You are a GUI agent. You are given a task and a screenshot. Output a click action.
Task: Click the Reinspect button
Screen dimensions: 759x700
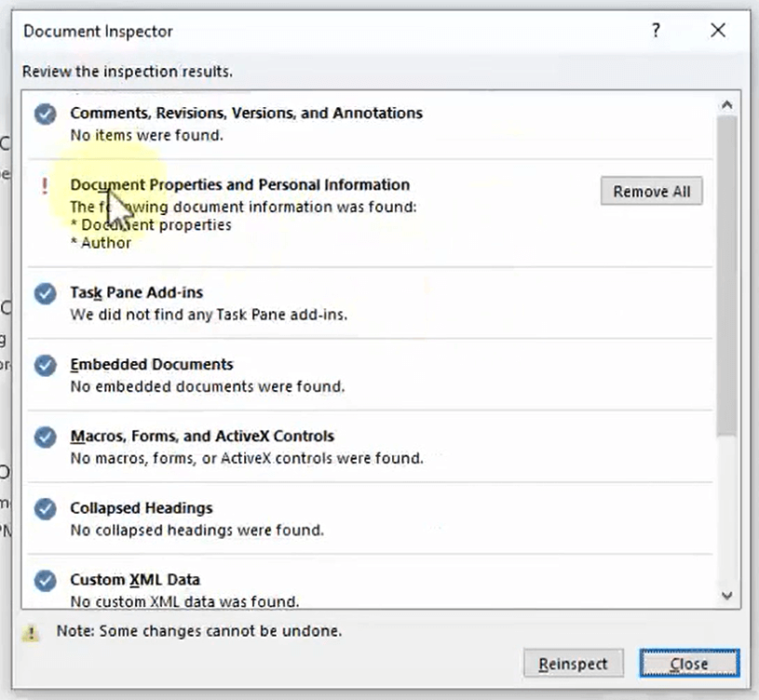coord(573,664)
